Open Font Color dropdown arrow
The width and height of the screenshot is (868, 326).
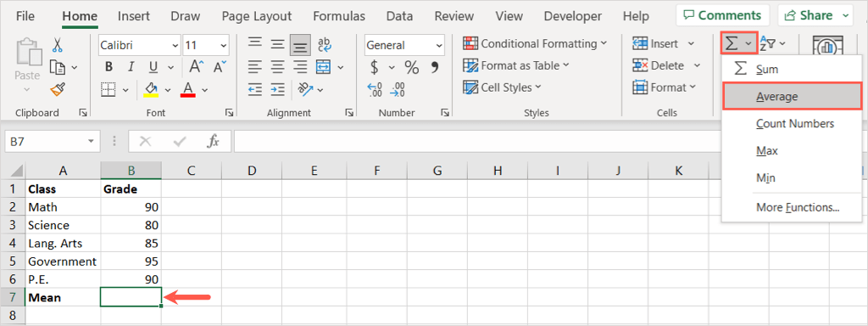[x=204, y=89]
